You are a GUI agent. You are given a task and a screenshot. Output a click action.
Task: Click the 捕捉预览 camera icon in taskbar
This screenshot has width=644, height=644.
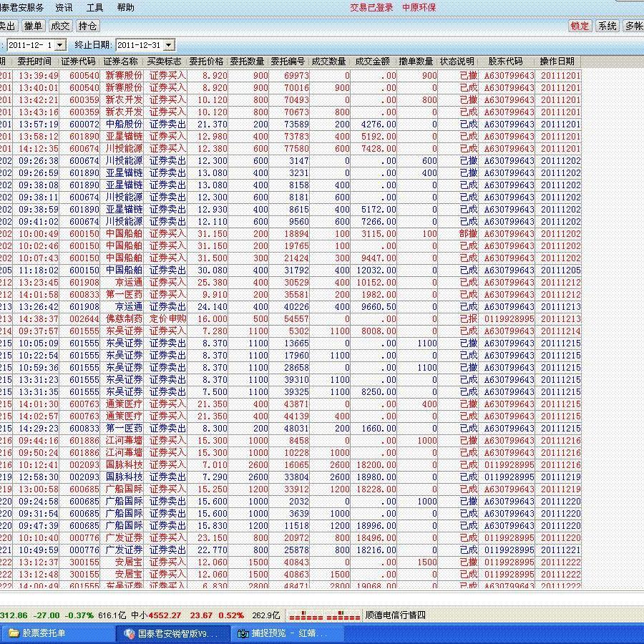[x=243, y=633]
